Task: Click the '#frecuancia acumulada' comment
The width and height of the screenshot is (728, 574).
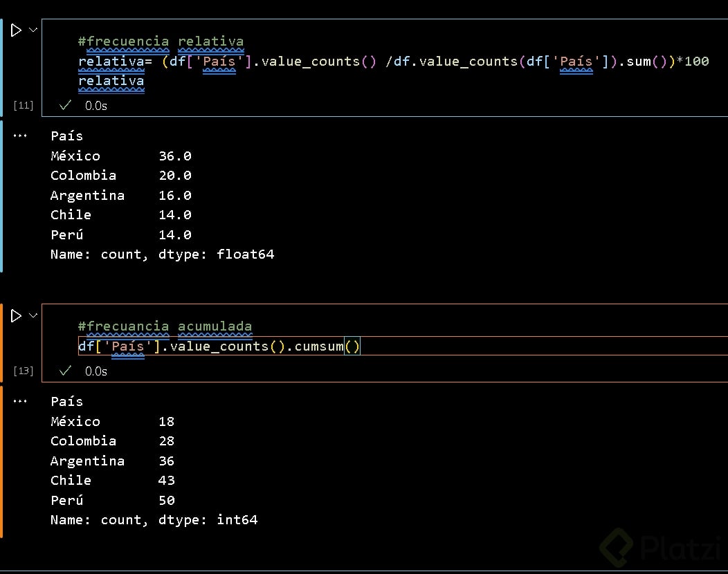Action: click(165, 326)
